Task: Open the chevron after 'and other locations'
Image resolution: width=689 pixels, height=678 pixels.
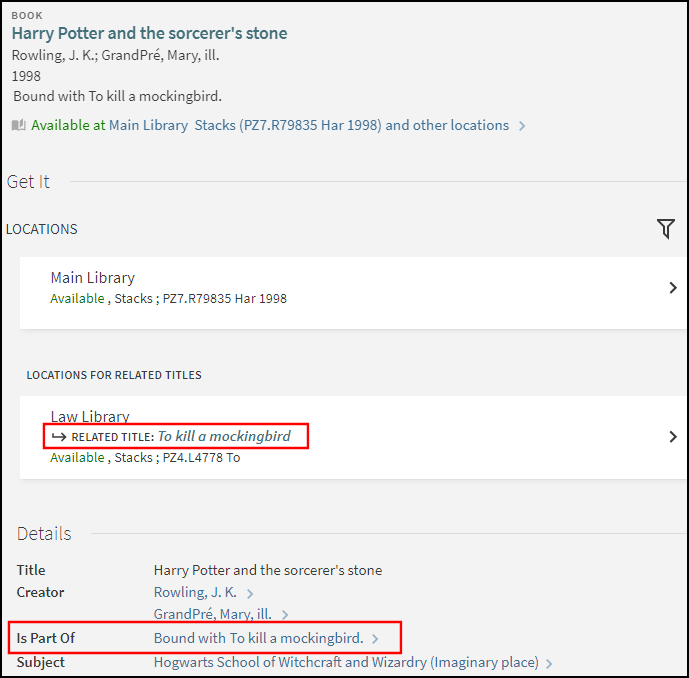Action: pyautogui.click(x=522, y=126)
